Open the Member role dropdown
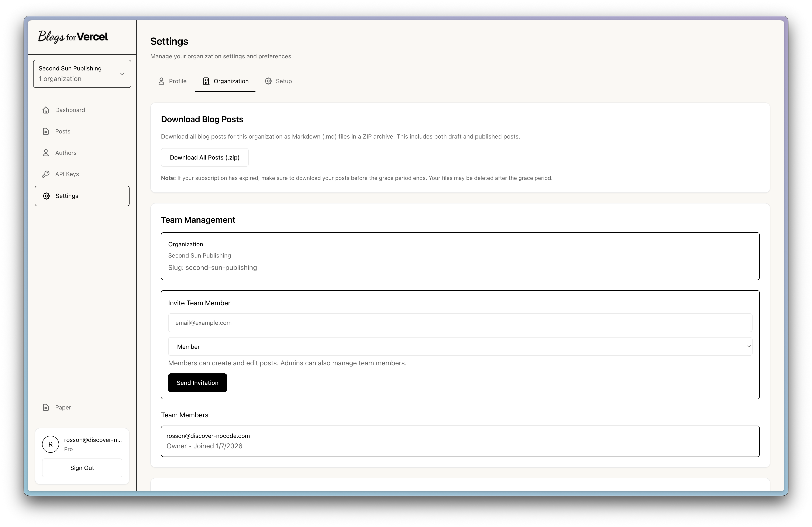Screen dimensions: 812x527 point(460,347)
